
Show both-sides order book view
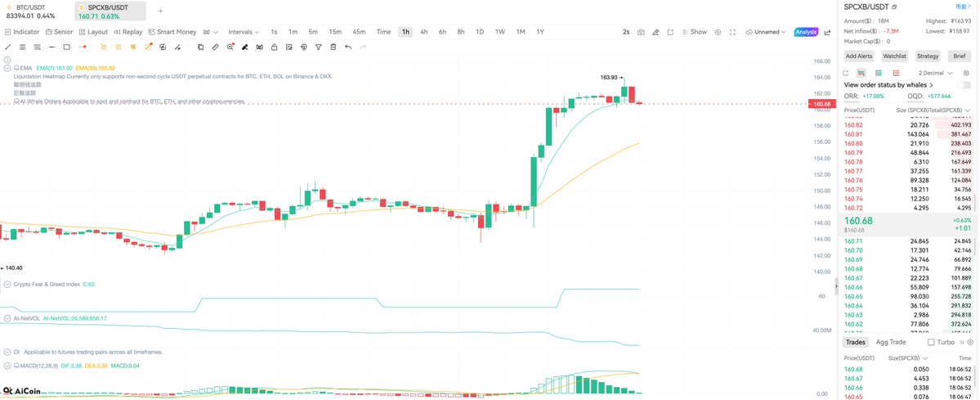(861, 74)
